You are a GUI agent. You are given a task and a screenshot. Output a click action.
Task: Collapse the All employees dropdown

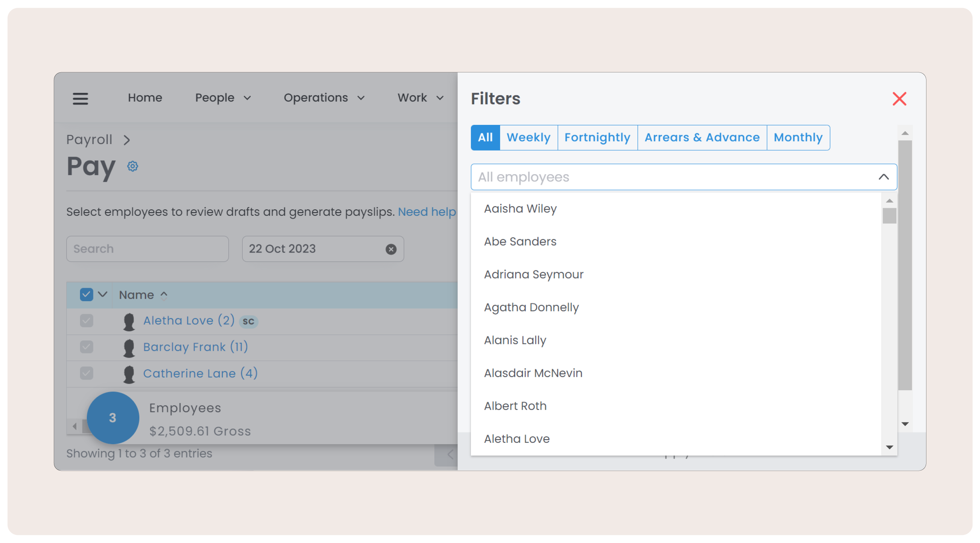tap(883, 177)
